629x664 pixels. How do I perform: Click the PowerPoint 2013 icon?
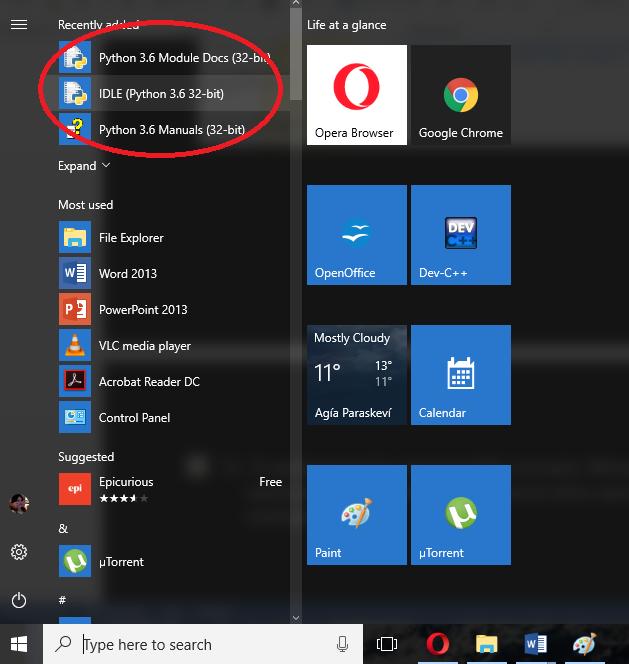(x=75, y=309)
